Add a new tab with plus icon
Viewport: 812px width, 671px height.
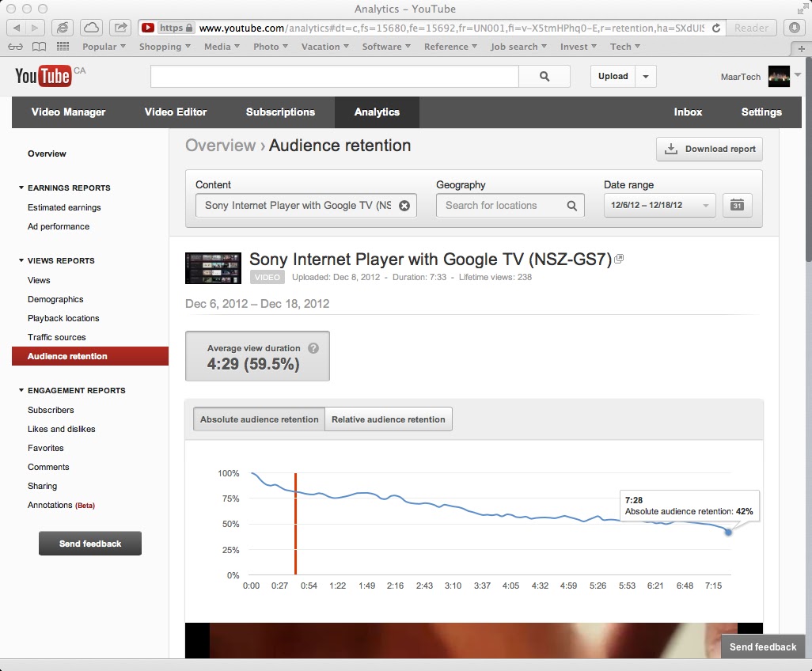click(x=801, y=49)
